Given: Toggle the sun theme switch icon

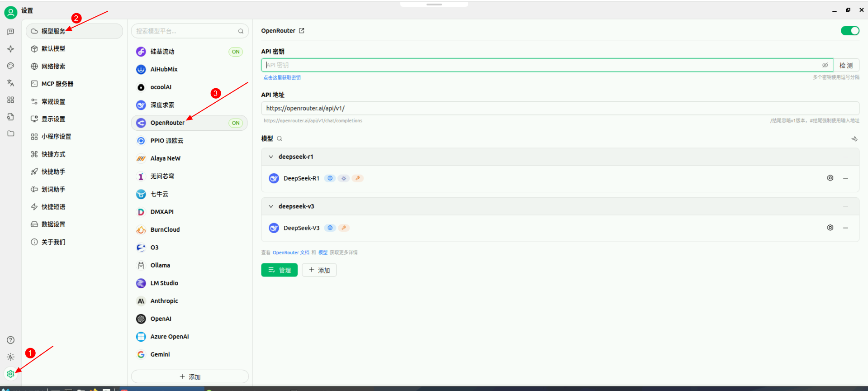Looking at the screenshot, I should (x=11, y=357).
